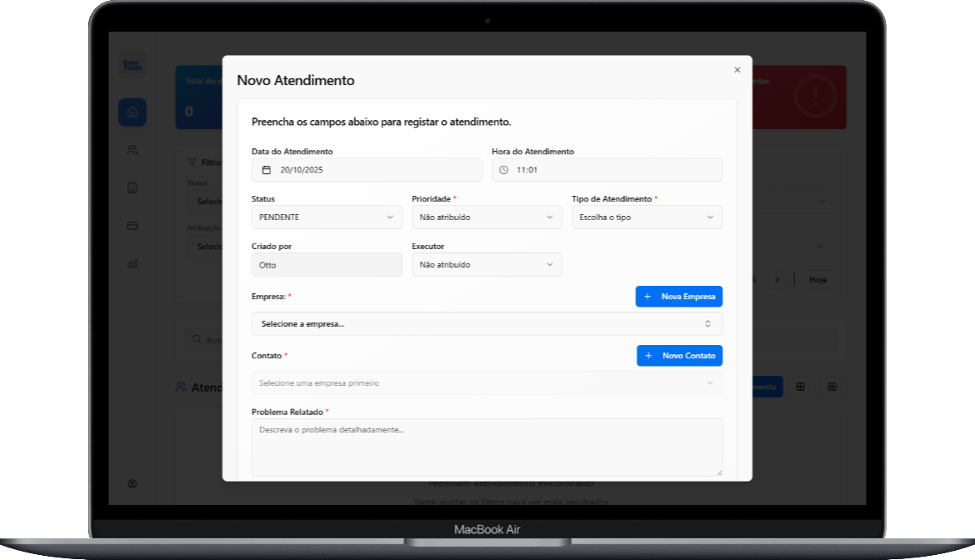Click the Novo Contato button
The width and height of the screenshot is (975, 560).
(x=679, y=356)
